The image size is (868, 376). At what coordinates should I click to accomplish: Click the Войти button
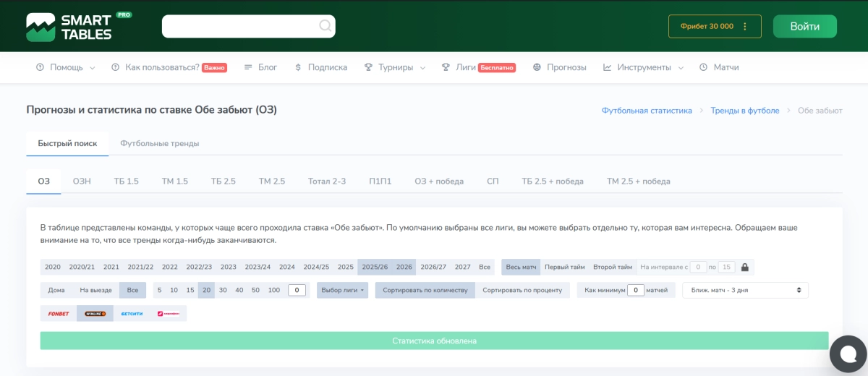805,26
